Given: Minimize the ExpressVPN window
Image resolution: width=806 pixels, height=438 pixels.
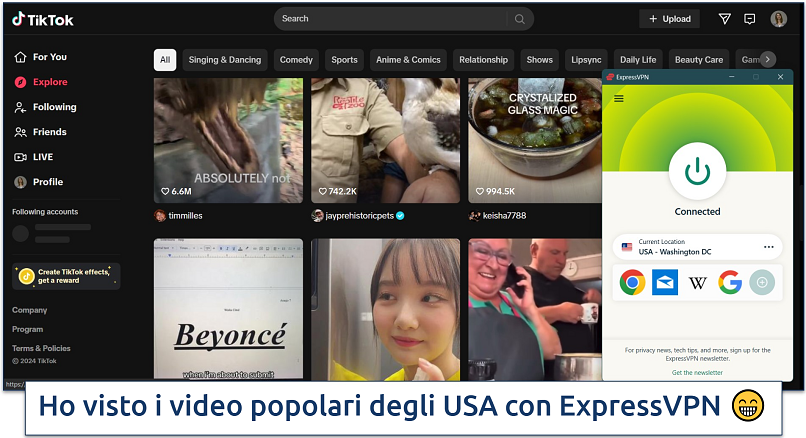Looking at the screenshot, I should coord(731,77).
